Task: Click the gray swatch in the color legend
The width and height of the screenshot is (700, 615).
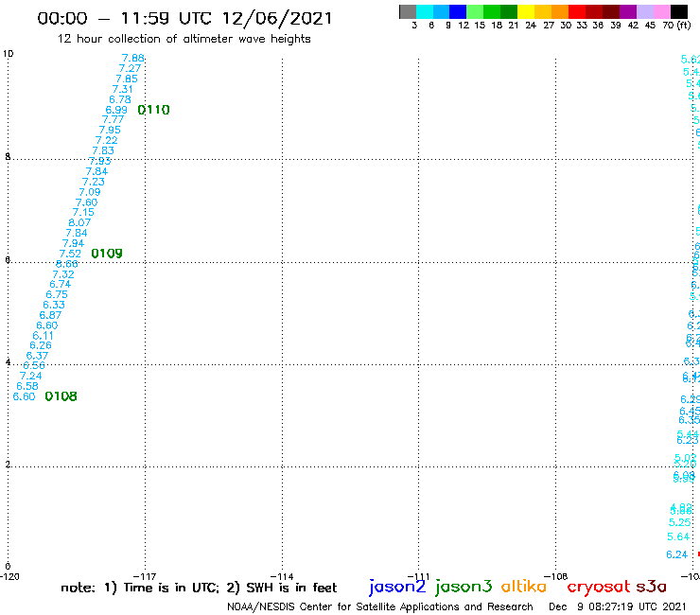Action: coord(408,12)
